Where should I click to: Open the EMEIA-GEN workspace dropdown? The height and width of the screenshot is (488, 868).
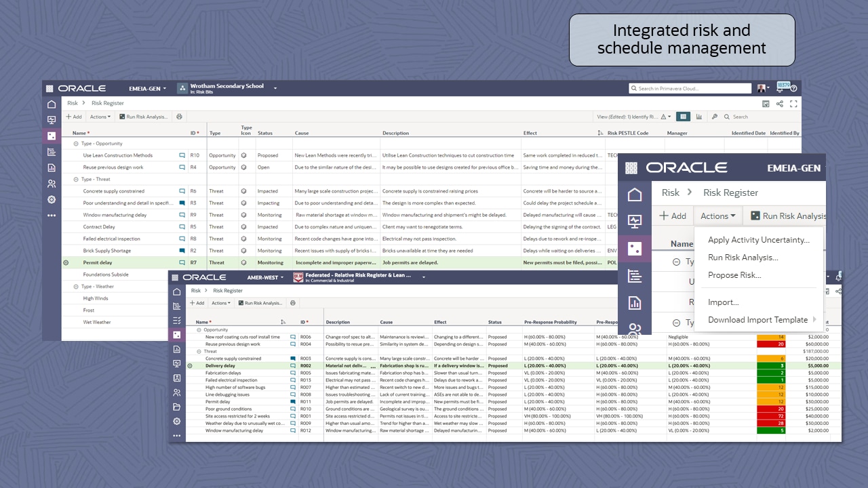tap(147, 88)
